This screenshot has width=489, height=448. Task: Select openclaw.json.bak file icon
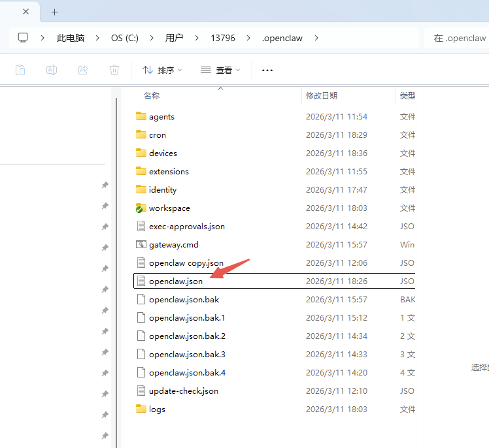(141, 299)
